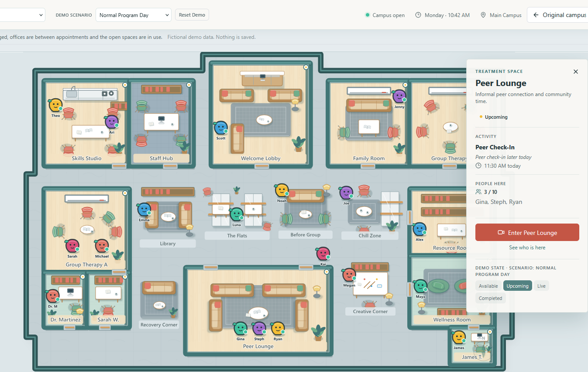Viewport: 588px width, 372px height.
Task: Select Emma's avatar near the Library
Action: pos(144,210)
